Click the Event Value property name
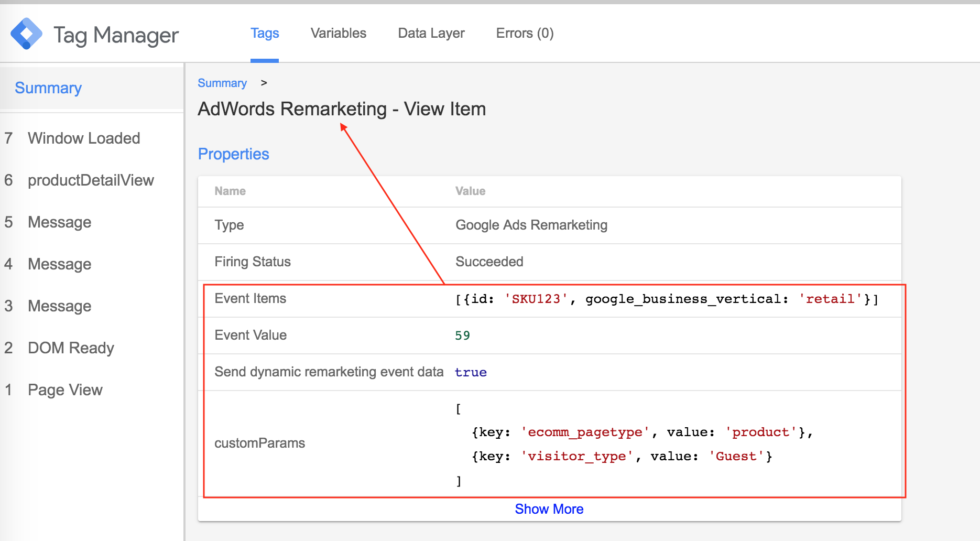This screenshot has height=541, width=980. (x=251, y=336)
